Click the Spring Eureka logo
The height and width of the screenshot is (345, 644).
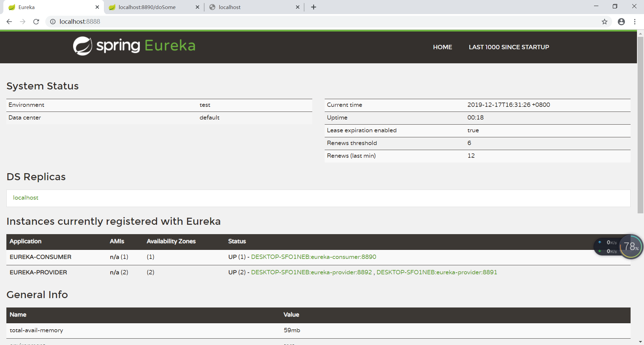pyautogui.click(x=134, y=46)
